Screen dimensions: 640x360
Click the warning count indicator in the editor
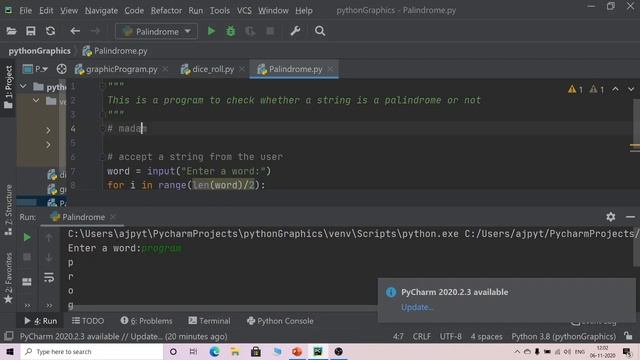click(x=576, y=89)
